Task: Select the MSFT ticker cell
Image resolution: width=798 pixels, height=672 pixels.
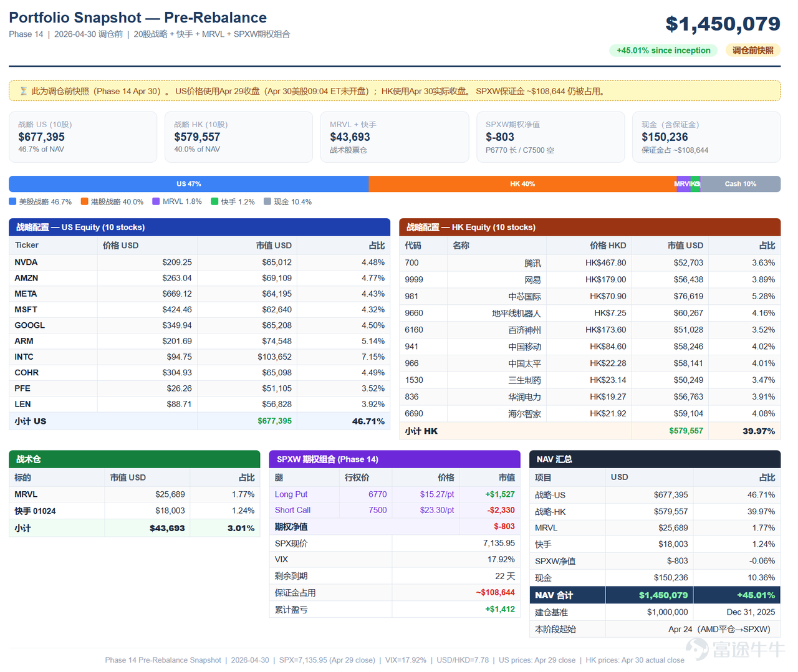Action: tap(53, 309)
